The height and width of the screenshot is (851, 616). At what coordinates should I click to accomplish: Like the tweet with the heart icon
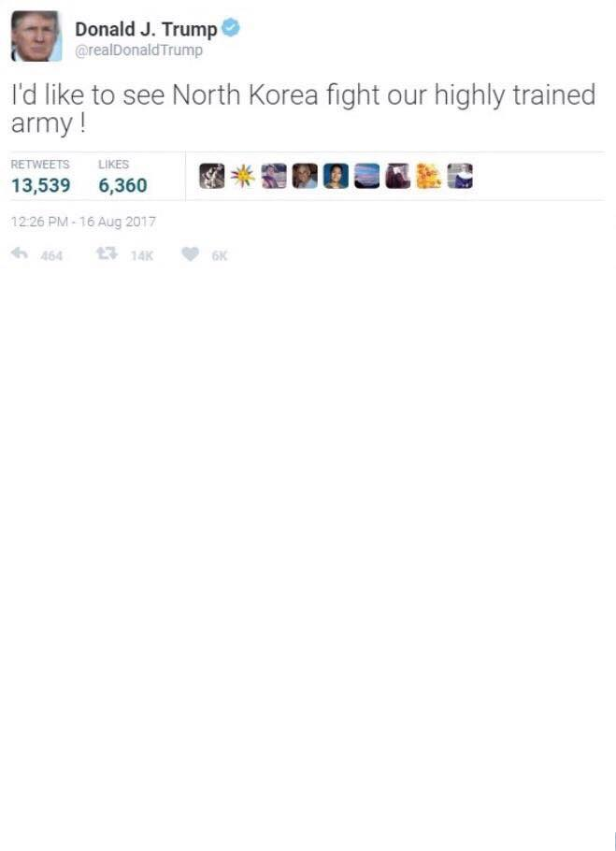(190, 254)
